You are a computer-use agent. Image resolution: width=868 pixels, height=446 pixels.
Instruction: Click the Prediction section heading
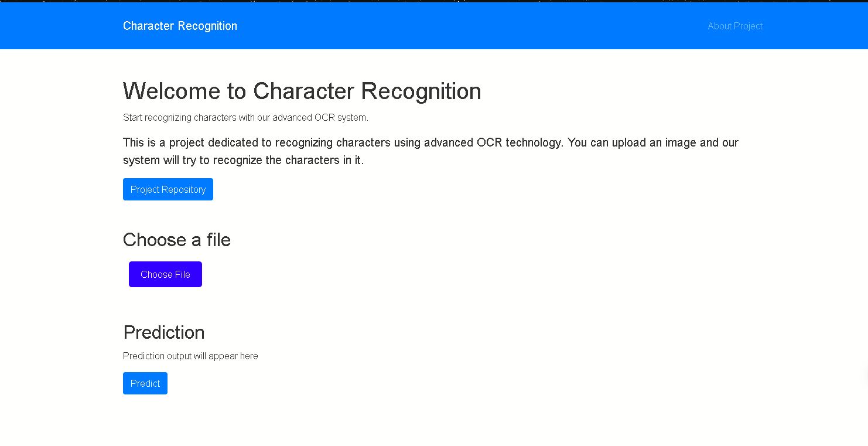163,332
